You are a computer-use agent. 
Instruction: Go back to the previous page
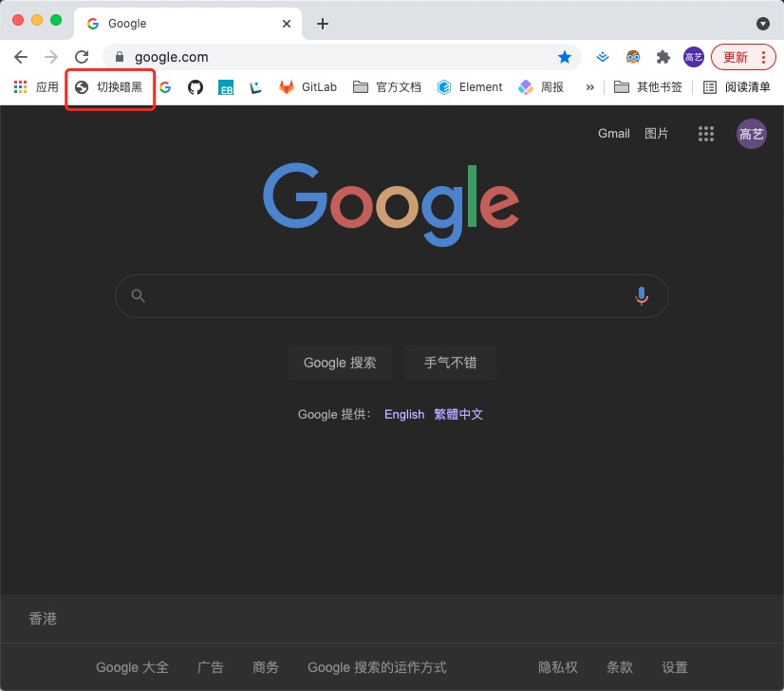coord(21,57)
